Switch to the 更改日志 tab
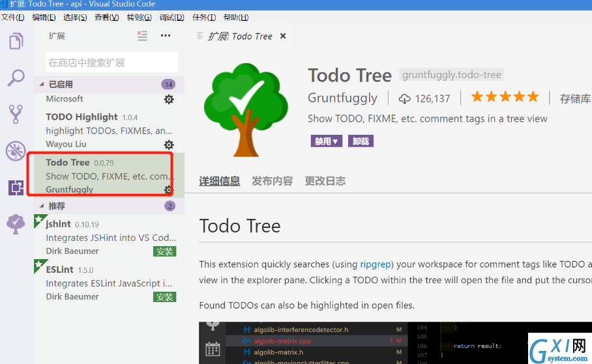 click(x=325, y=181)
